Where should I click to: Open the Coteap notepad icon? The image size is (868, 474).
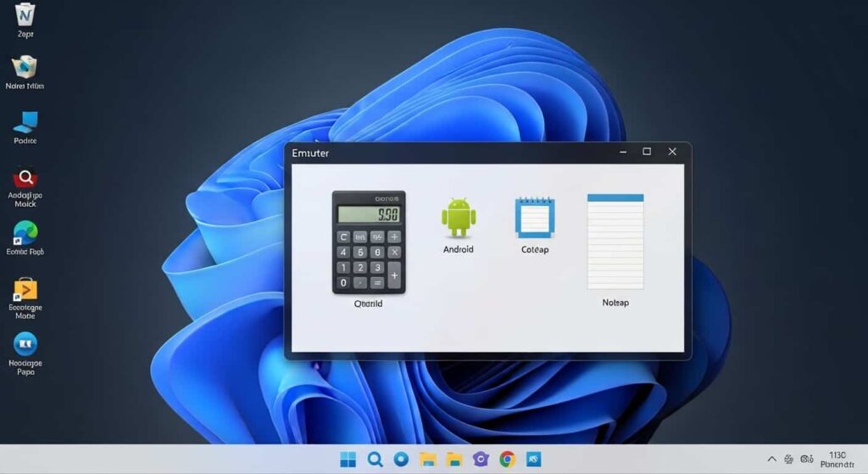click(x=535, y=217)
